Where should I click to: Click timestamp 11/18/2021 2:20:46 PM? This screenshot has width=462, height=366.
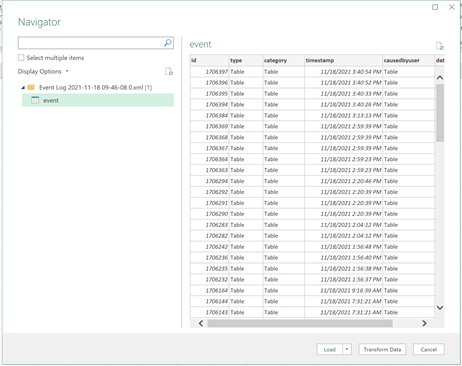(343, 181)
